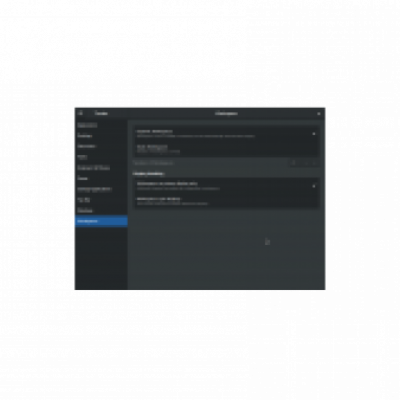
Task: Decrease number of workspaces with minus button
Action: pos(306,163)
